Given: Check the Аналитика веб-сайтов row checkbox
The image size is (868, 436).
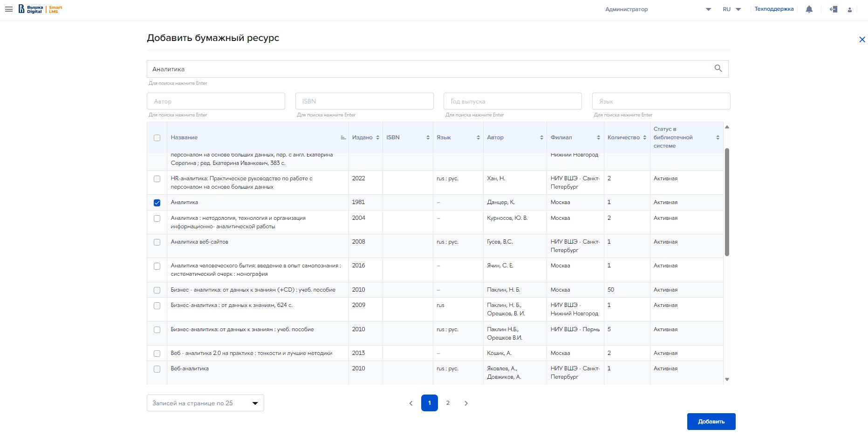Looking at the screenshot, I should click(157, 242).
